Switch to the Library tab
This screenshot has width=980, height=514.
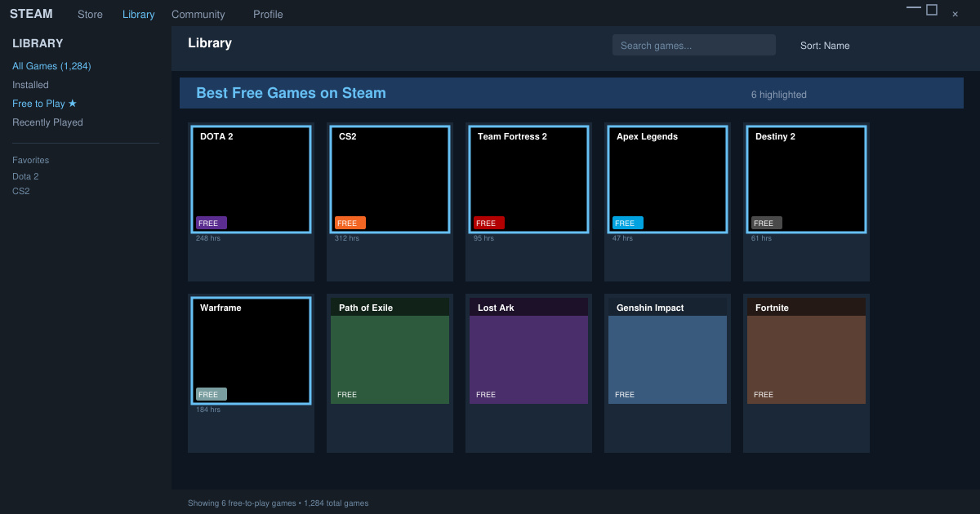point(138,15)
